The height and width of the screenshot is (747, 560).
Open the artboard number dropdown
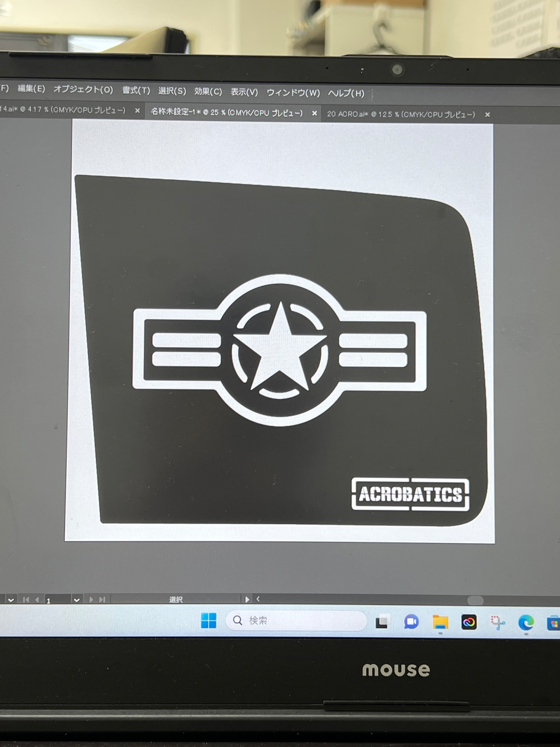(77, 600)
